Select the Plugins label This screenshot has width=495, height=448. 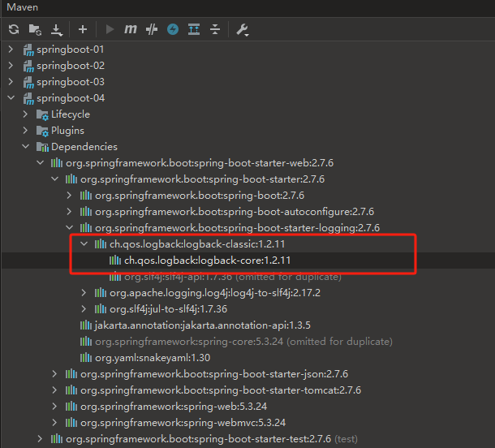(67, 131)
